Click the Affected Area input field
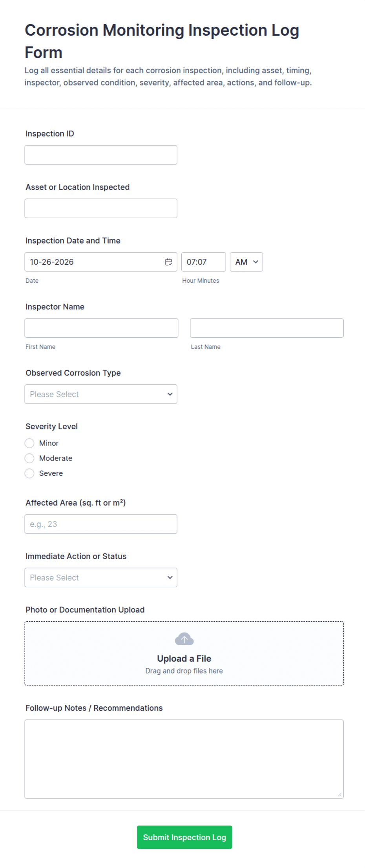Image resolution: width=365 pixels, height=868 pixels. pyautogui.click(x=101, y=524)
